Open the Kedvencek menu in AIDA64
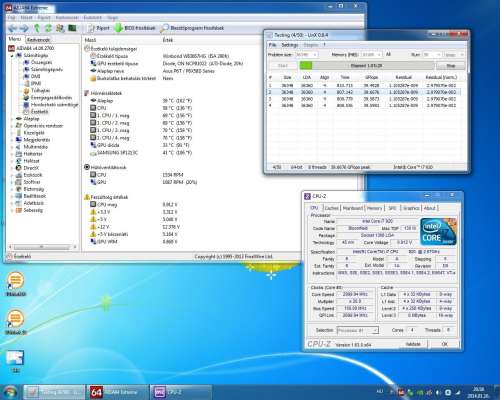Viewport: 500px width, 400px height. tap(67, 17)
